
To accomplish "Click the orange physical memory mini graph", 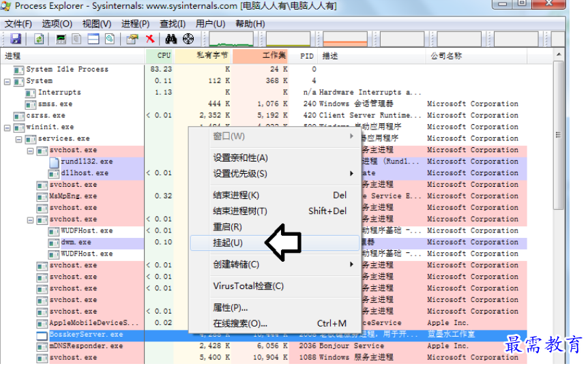I will click(345, 39).
